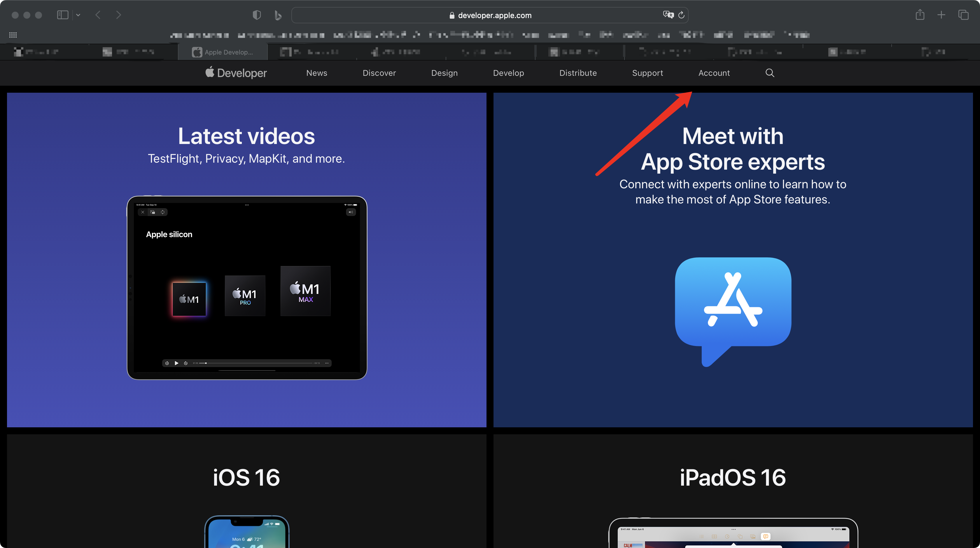
Task: Click the 'TestFlight, Privacy, MapKit, and more.' text
Action: pos(246,158)
